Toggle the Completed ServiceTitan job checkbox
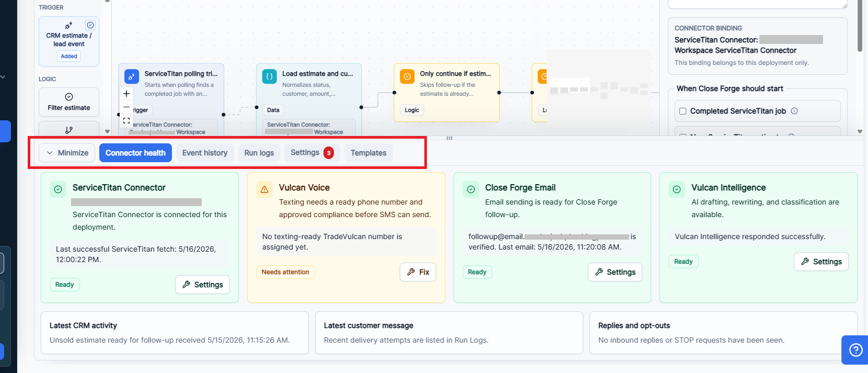This screenshot has height=373, width=868. (682, 111)
